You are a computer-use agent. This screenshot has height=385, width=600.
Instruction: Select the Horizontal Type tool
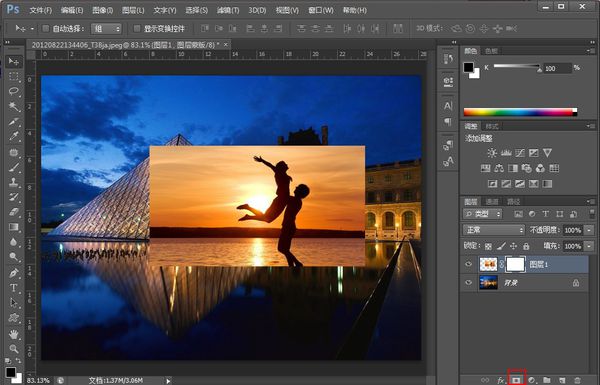click(14, 288)
